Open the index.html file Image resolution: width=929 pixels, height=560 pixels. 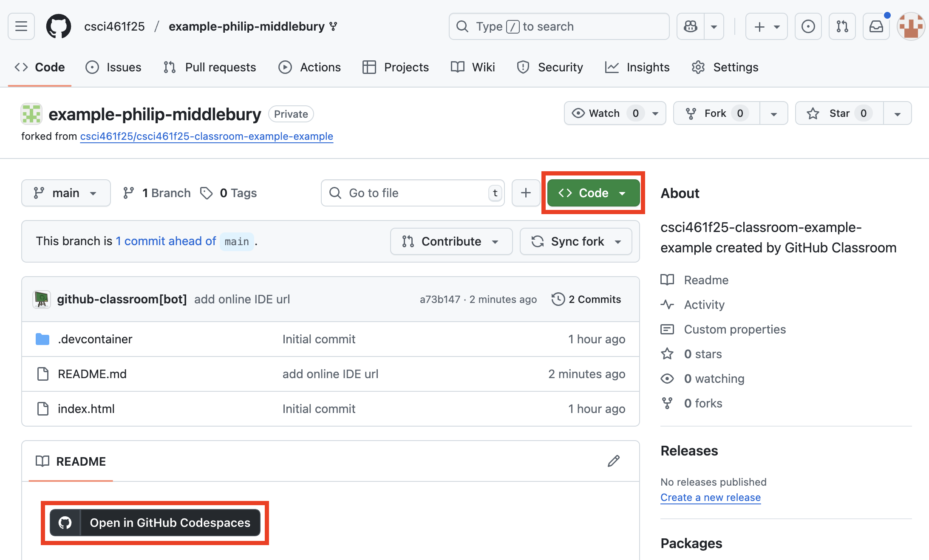[86, 409]
